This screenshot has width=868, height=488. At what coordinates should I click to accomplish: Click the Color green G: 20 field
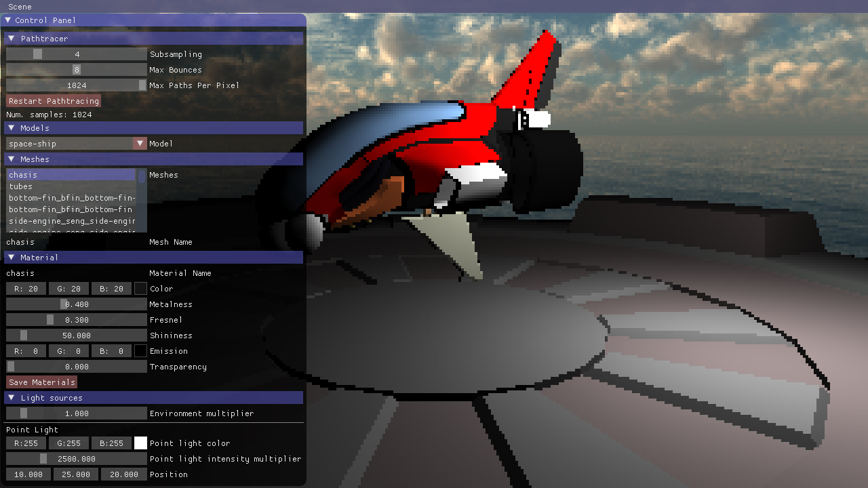(69, 289)
